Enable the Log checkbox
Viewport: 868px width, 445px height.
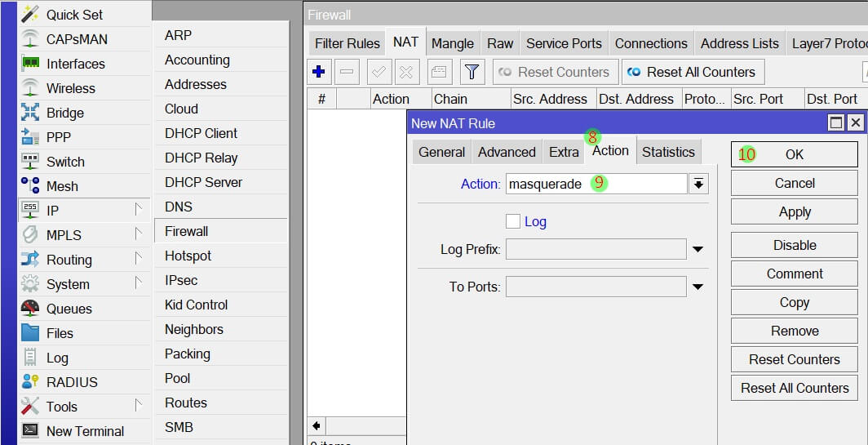512,221
